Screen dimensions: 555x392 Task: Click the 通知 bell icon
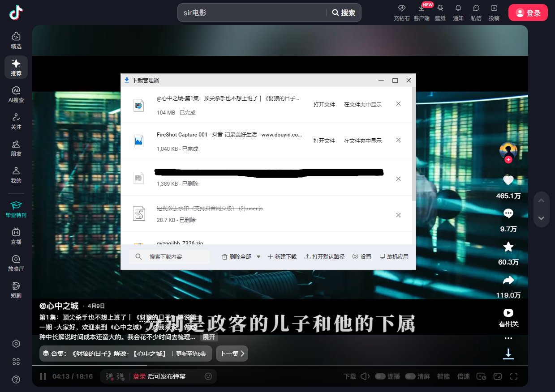[x=458, y=12]
